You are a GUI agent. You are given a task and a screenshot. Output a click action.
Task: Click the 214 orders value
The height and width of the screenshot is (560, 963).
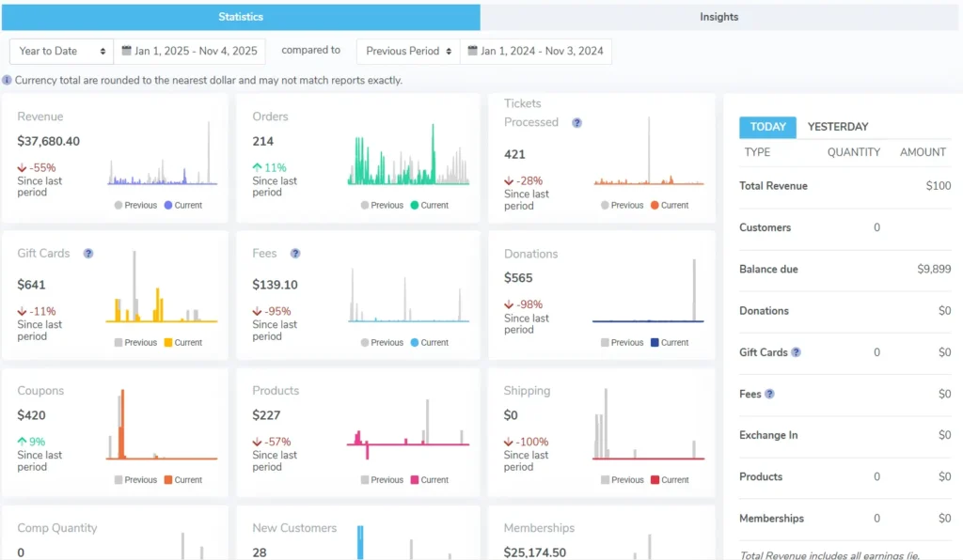click(263, 142)
